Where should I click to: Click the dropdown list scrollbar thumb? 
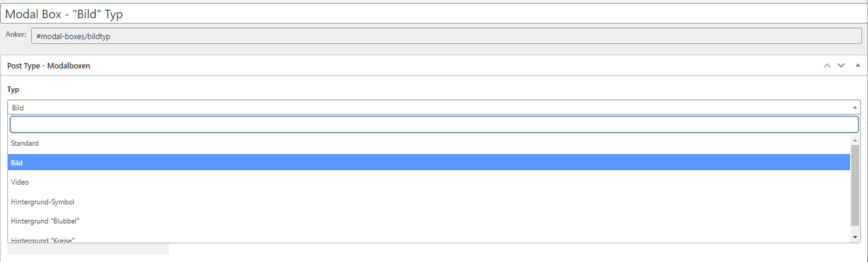click(855, 185)
